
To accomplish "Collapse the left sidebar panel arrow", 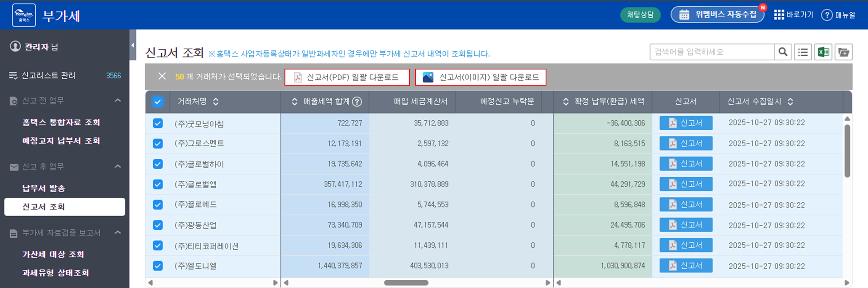I will click(x=133, y=45).
